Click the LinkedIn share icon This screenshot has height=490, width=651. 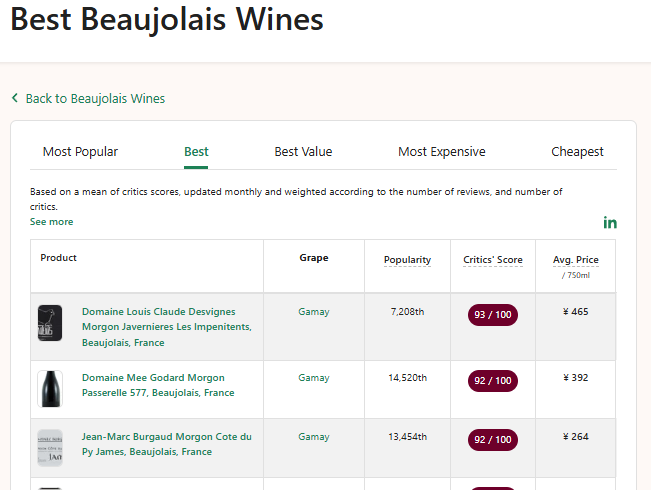610,222
